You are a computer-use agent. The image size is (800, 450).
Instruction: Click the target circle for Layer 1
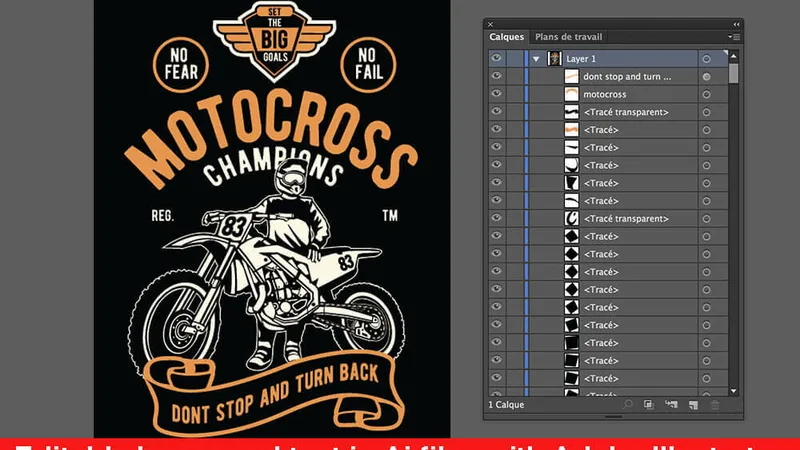tap(706, 59)
